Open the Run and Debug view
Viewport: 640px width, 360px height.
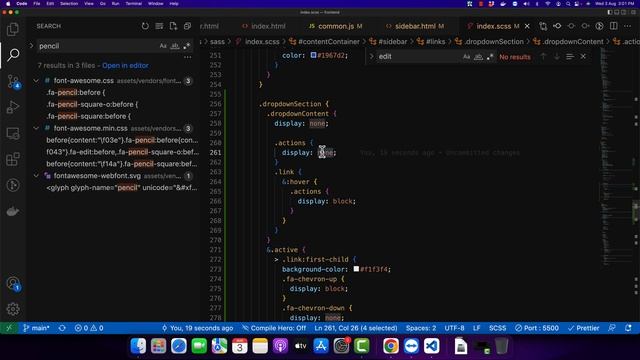click(13, 107)
